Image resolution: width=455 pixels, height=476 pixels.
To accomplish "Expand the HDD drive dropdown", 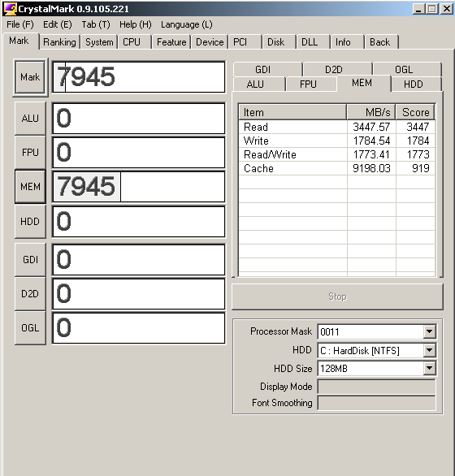I will pos(429,350).
